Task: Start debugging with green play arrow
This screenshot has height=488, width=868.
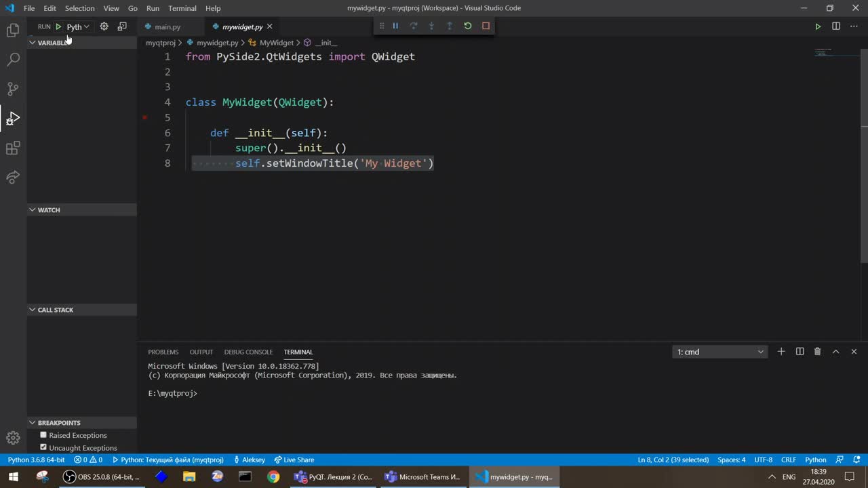Action: [58, 26]
